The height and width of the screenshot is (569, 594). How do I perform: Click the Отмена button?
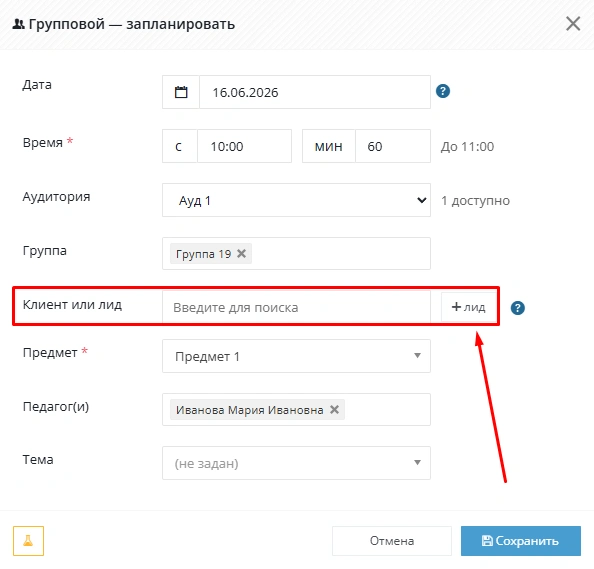(392, 541)
